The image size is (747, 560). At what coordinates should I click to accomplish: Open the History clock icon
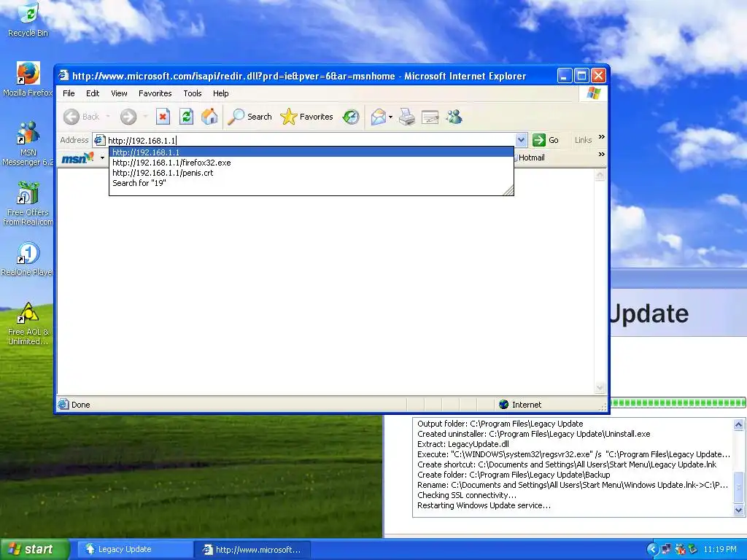click(351, 117)
